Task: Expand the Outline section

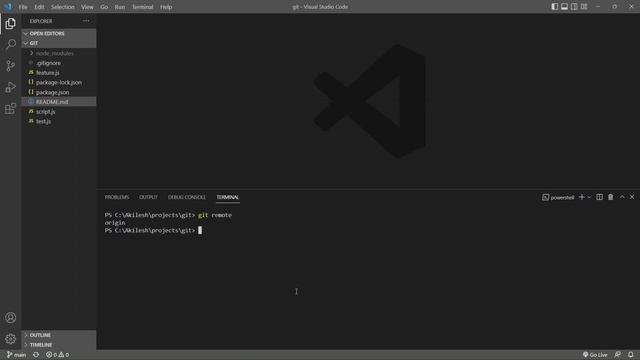Action: pyautogui.click(x=59, y=335)
